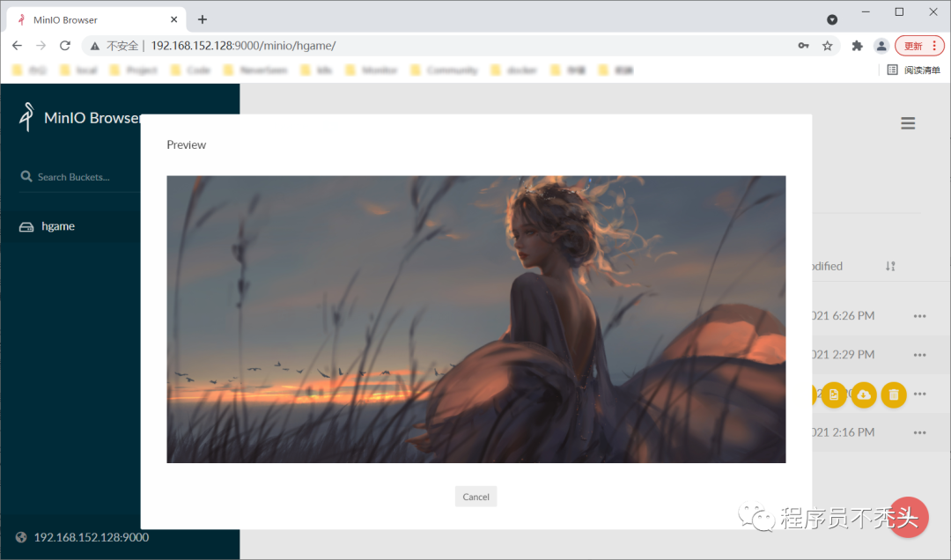This screenshot has height=560, width=951.
Task: Click the globe icon in sidebar footer
Action: click(x=21, y=537)
